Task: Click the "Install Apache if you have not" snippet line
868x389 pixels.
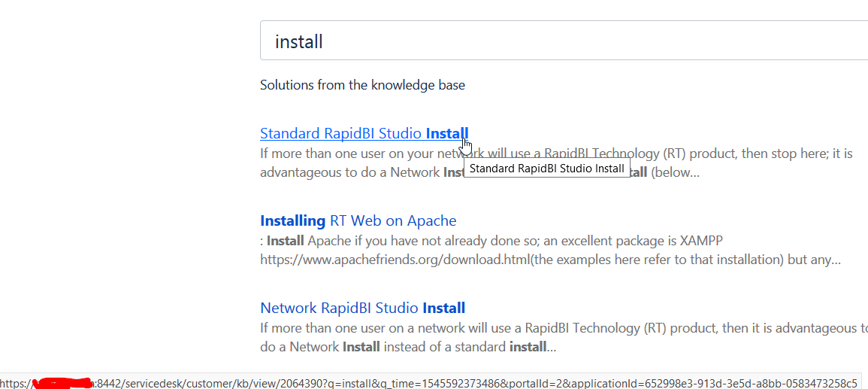Action: coord(491,242)
